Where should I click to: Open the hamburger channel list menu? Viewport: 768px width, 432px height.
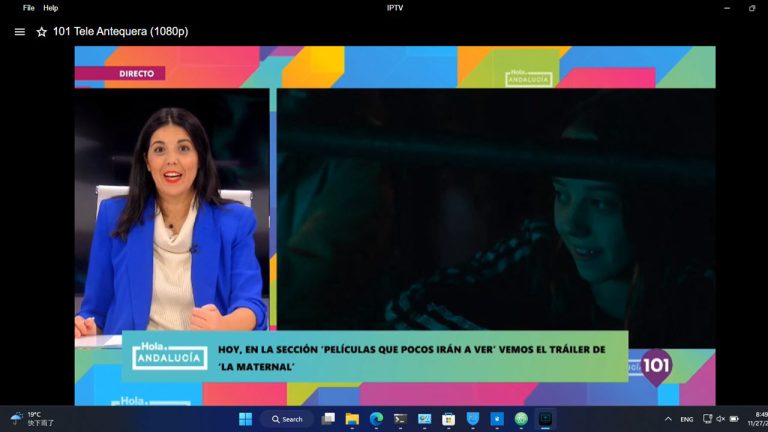coord(20,31)
